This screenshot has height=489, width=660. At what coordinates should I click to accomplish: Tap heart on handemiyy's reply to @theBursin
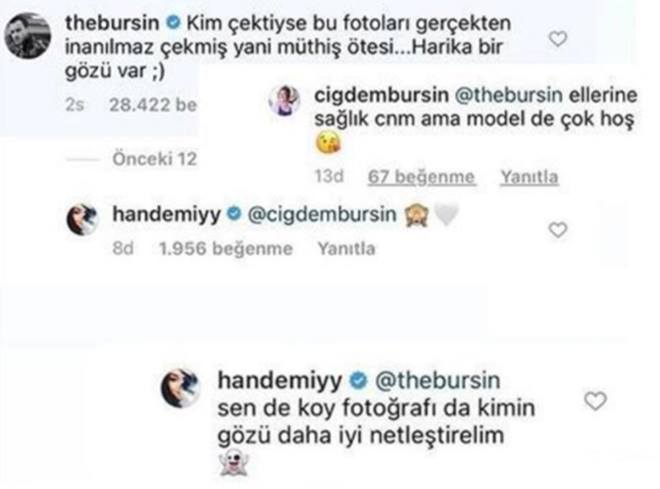point(596,401)
